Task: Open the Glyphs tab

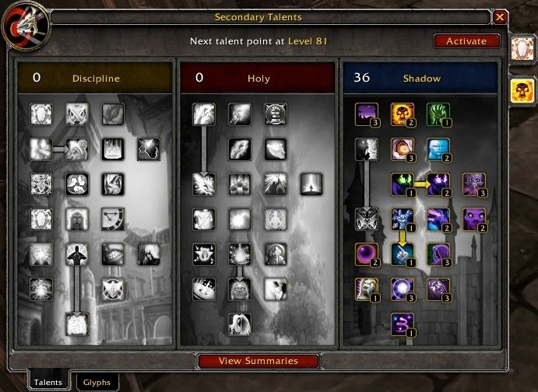Action: tap(97, 383)
